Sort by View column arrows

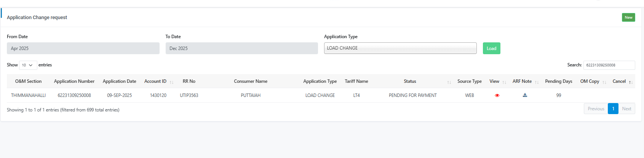pos(504,82)
